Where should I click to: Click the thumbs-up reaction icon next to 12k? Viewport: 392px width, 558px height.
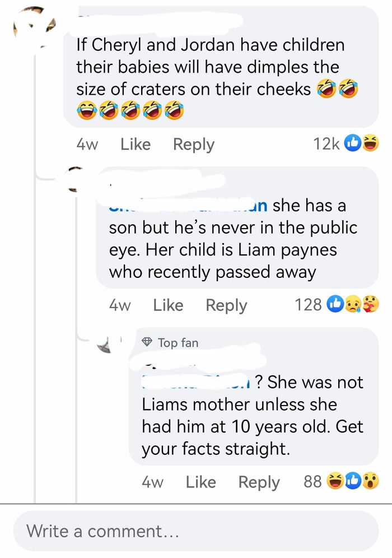(353, 143)
